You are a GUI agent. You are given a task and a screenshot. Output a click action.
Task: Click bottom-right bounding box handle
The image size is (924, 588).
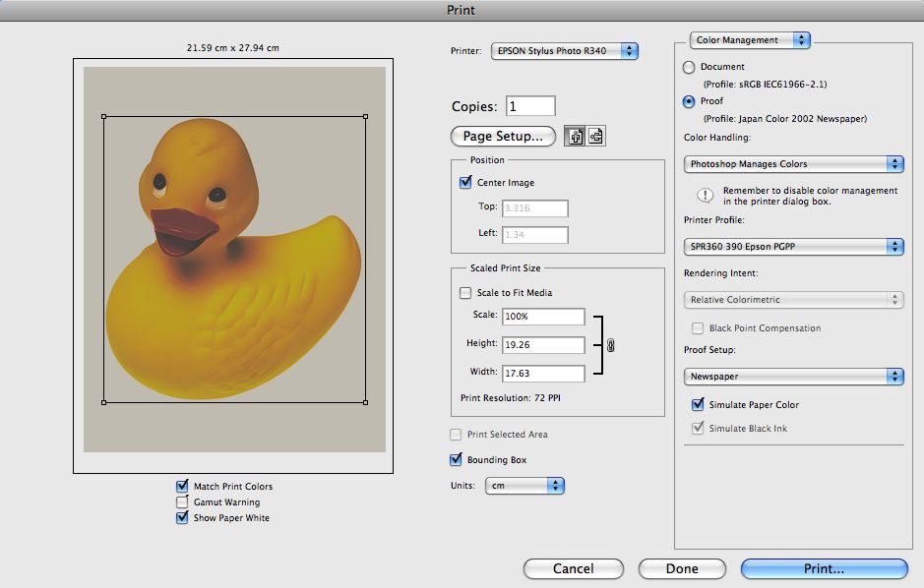point(365,402)
